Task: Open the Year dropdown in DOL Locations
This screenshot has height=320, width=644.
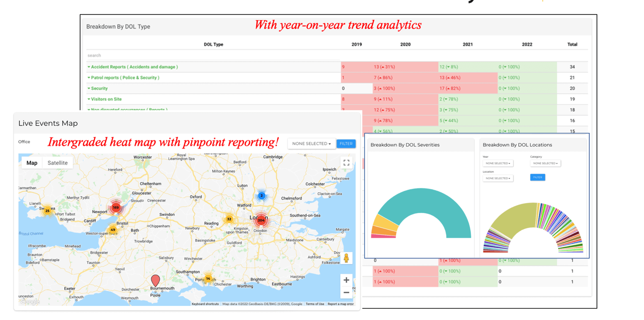Action: coord(498,163)
